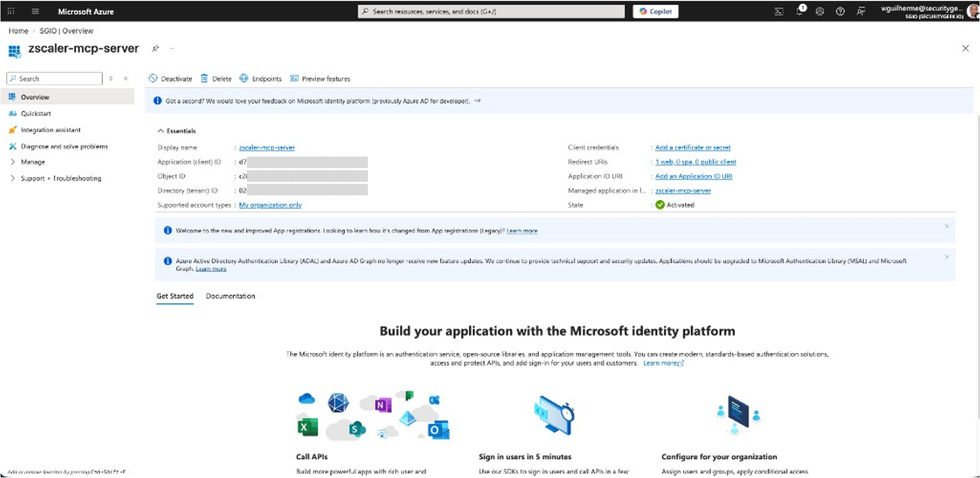The image size is (980, 478).
Task: Click Learn more in App registrations notice
Action: pos(522,231)
